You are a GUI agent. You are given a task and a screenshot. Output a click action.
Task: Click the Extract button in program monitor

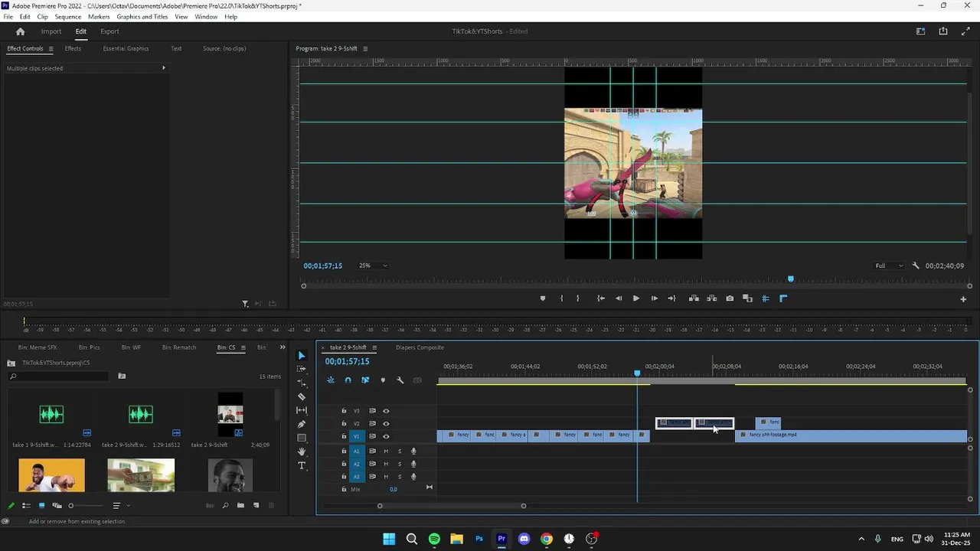711,298
